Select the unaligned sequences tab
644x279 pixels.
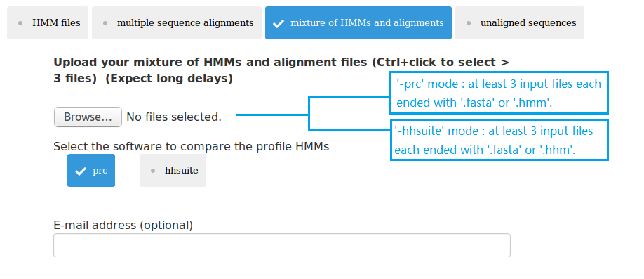520,22
